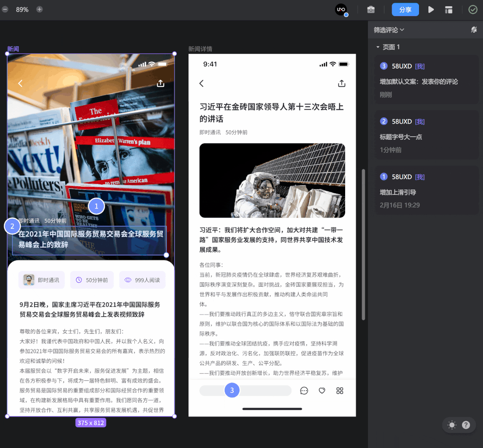Zoom in with the plus button
The width and height of the screenshot is (483, 448).
(x=39, y=9)
